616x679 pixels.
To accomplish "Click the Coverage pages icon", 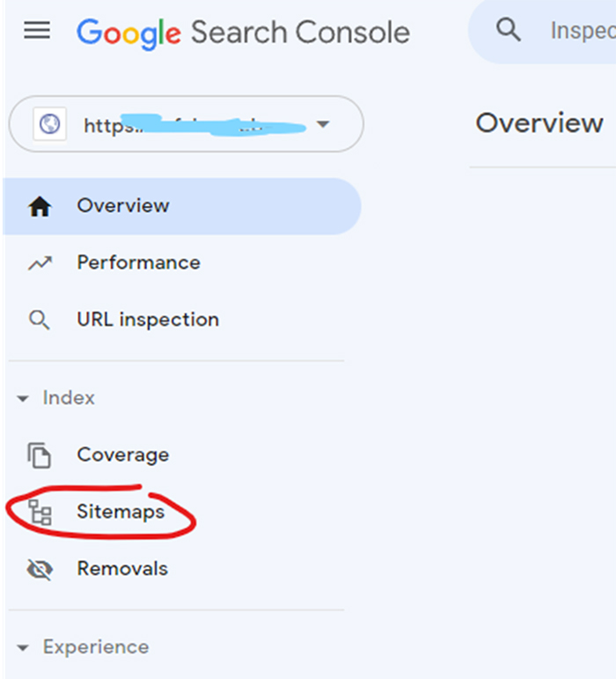I will coord(40,455).
